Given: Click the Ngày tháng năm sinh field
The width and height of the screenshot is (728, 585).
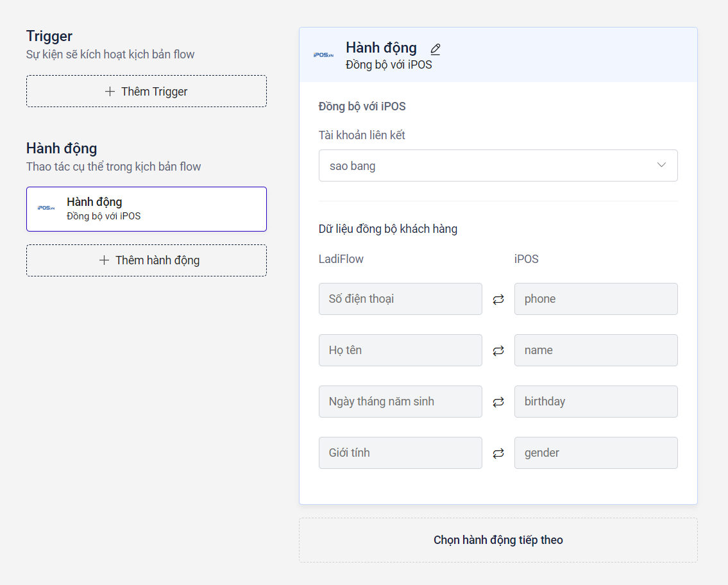Looking at the screenshot, I should pyautogui.click(x=400, y=402).
